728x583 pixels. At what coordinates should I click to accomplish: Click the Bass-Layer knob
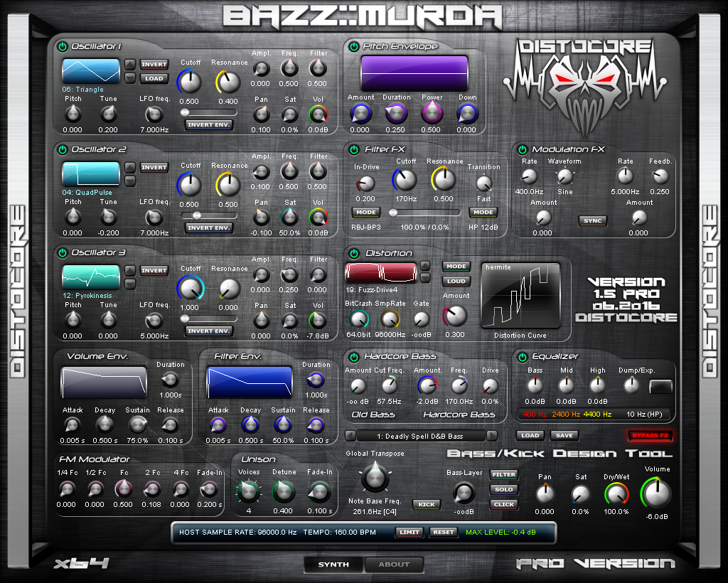pyautogui.click(x=464, y=493)
